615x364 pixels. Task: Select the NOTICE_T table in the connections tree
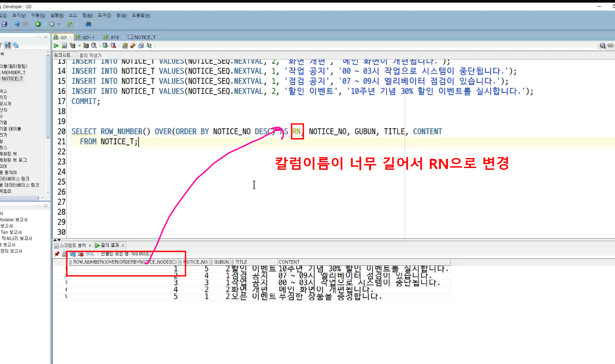12,79
